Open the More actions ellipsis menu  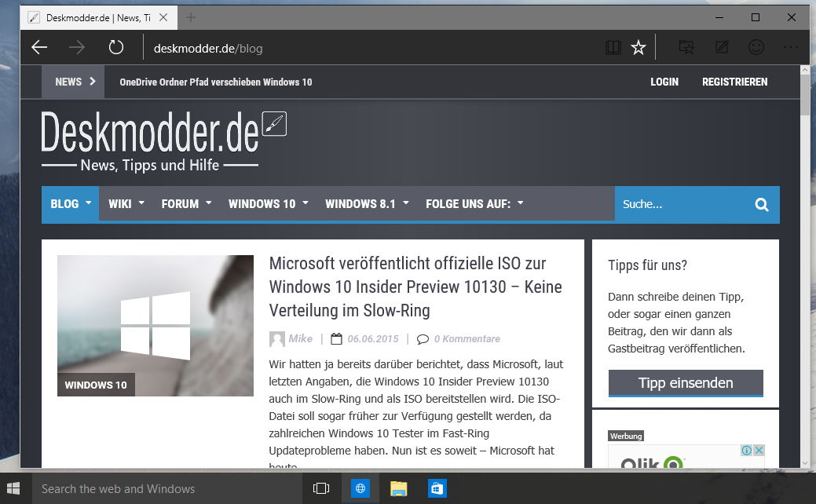(791, 47)
